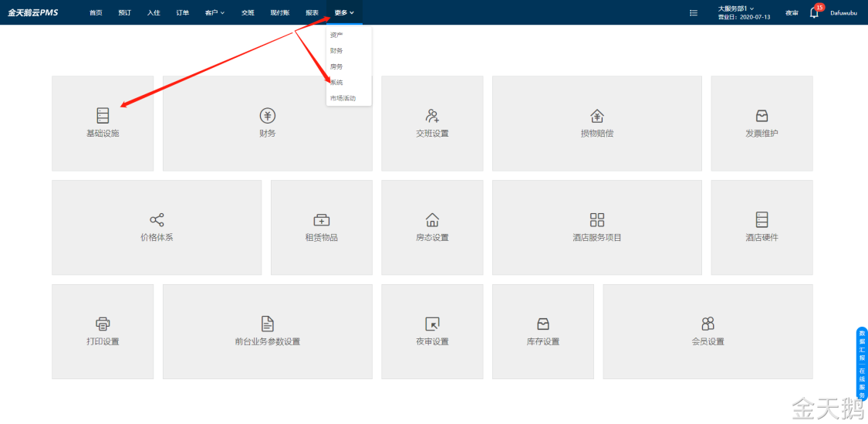Open the 酒店服务项目 grid icon
Viewport: 868px width, 424px height.
point(596,219)
